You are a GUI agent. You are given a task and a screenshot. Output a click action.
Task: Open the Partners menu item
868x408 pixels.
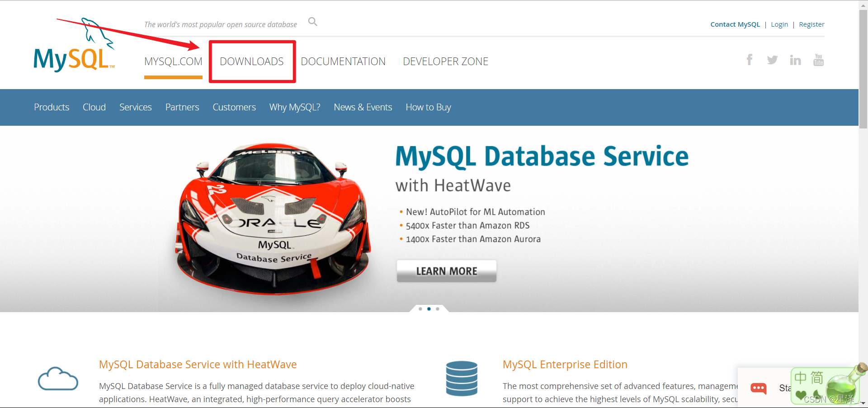[182, 107]
